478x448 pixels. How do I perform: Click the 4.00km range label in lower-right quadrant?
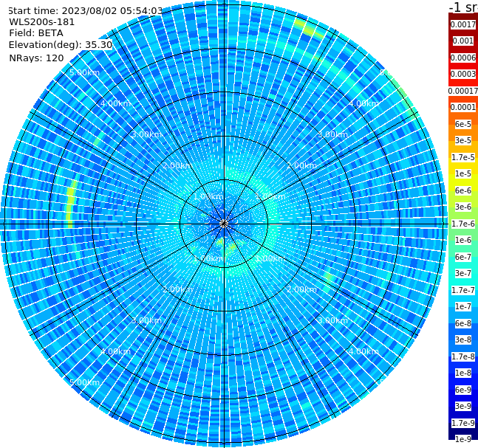coord(364,351)
